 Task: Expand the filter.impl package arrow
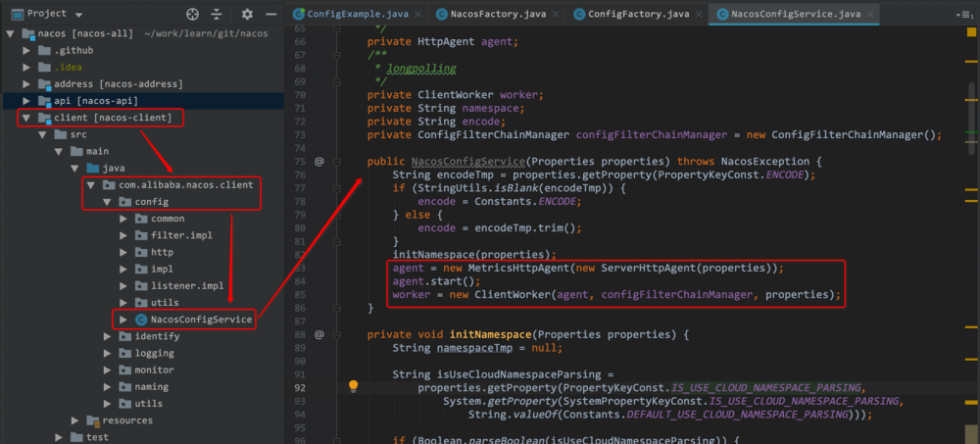click(123, 236)
